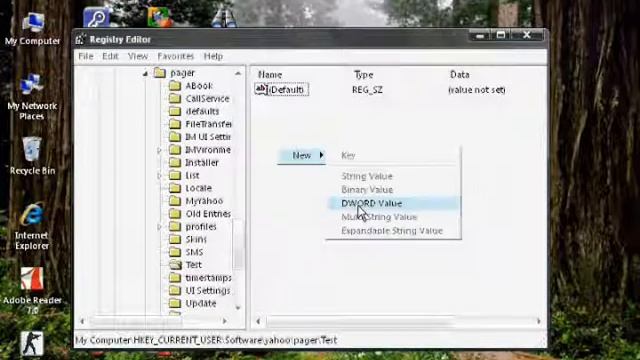Viewport: 640px width, 360px height.
Task: Select the (Default) value name
Action: (x=288, y=90)
